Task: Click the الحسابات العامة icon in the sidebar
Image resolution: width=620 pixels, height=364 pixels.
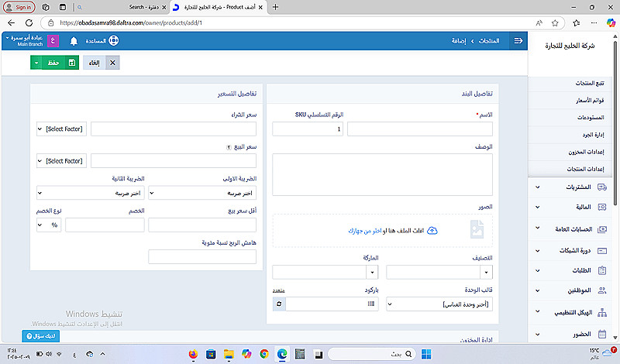Action: tap(602, 229)
